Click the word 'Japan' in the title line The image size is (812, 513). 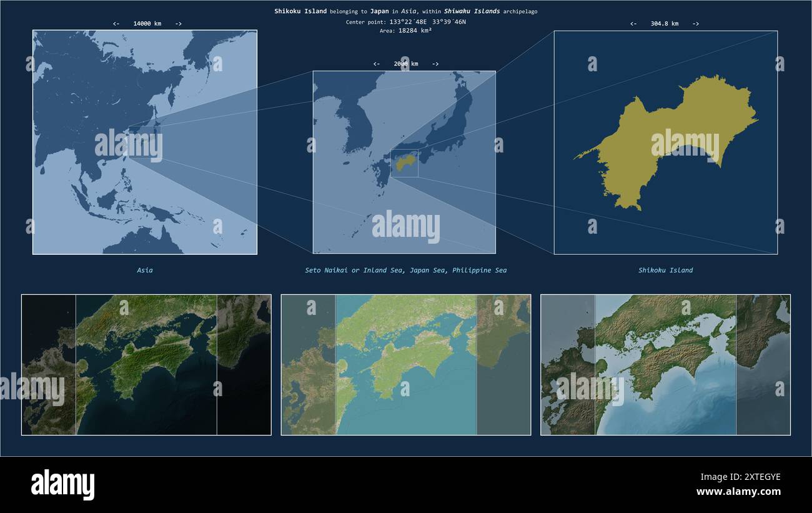tap(379, 11)
